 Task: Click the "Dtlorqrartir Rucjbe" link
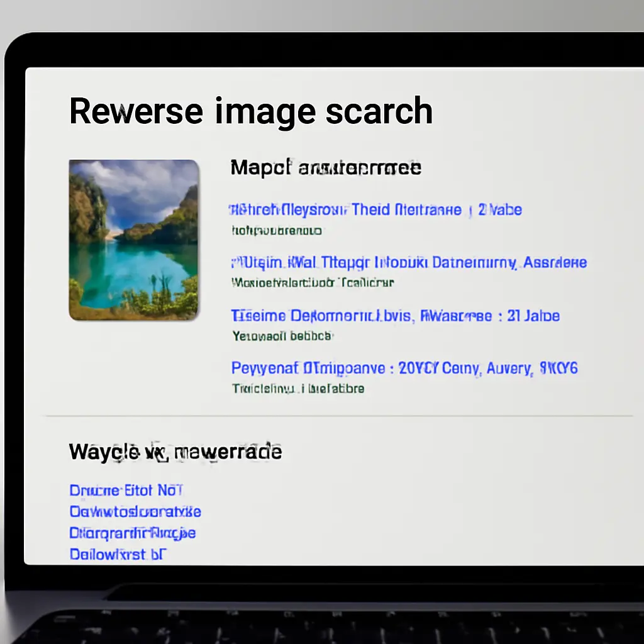pos(132,533)
